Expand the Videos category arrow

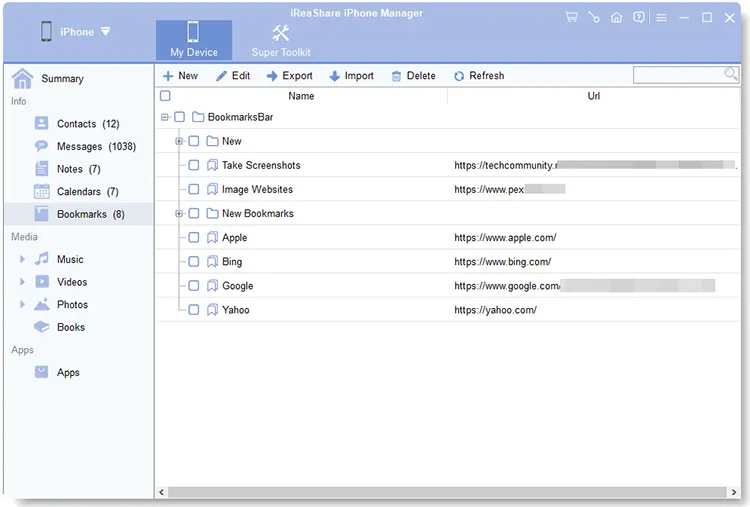22,282
